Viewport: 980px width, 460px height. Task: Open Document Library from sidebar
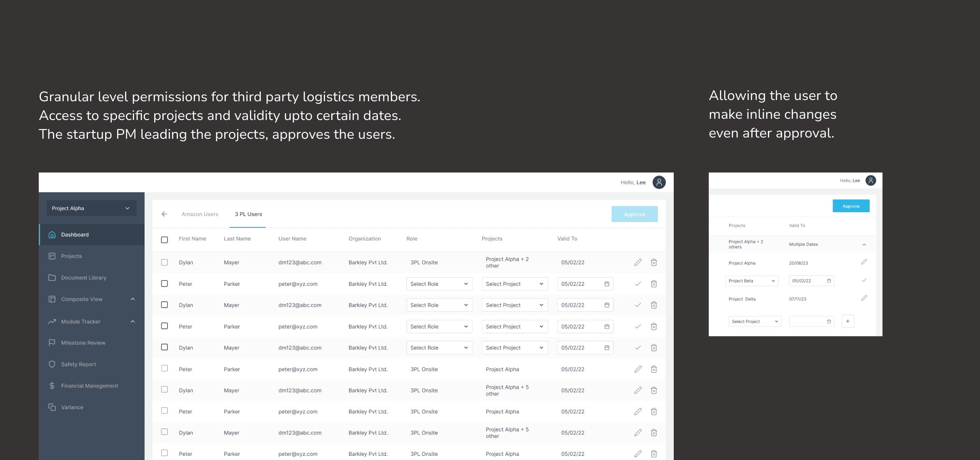[x=83, y=277]
